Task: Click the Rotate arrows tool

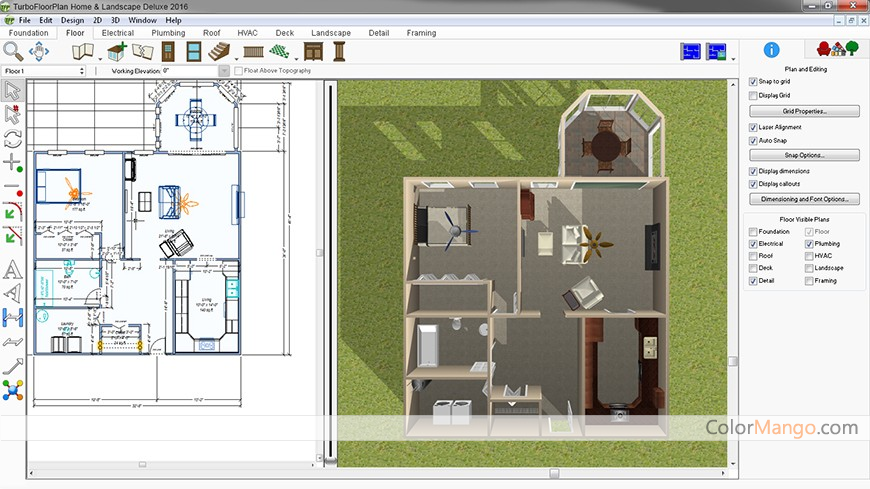Action: 12,138
